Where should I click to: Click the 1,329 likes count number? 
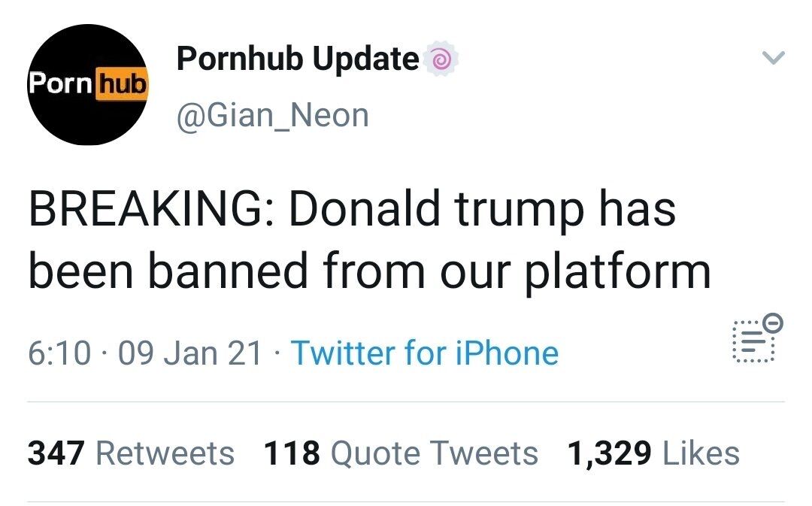click(609, 453)
